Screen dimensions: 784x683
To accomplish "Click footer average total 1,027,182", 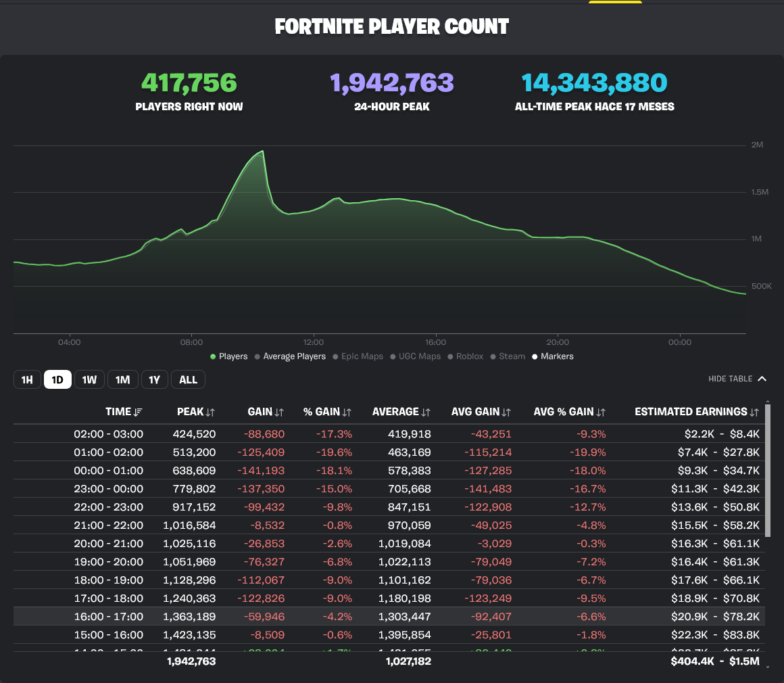I will (408, 661).
